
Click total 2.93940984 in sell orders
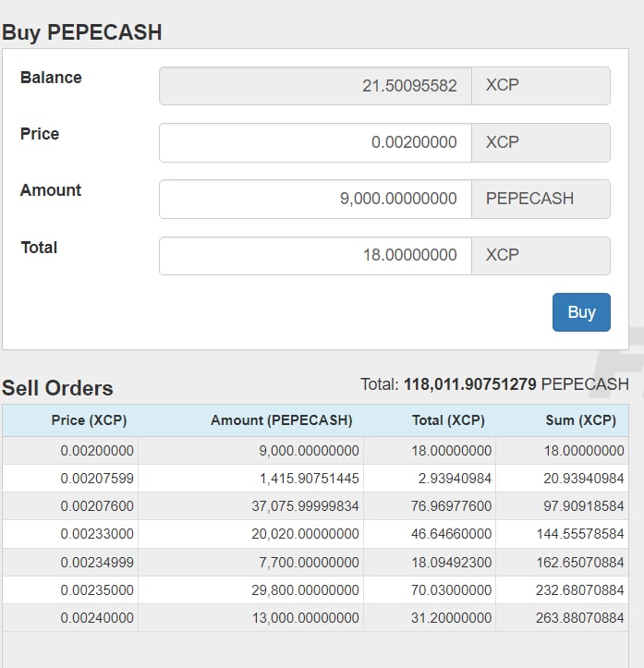pyautogui.click(x=455, y=479)
